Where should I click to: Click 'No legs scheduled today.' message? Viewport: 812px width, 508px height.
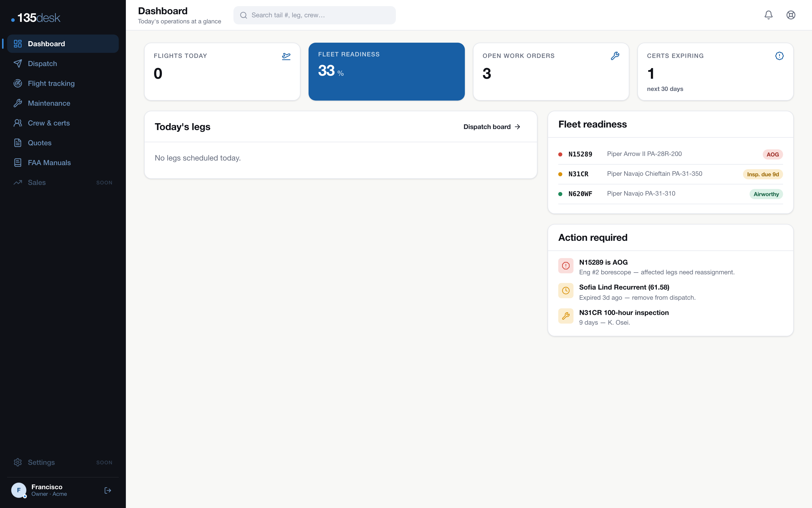coord(198,158)
